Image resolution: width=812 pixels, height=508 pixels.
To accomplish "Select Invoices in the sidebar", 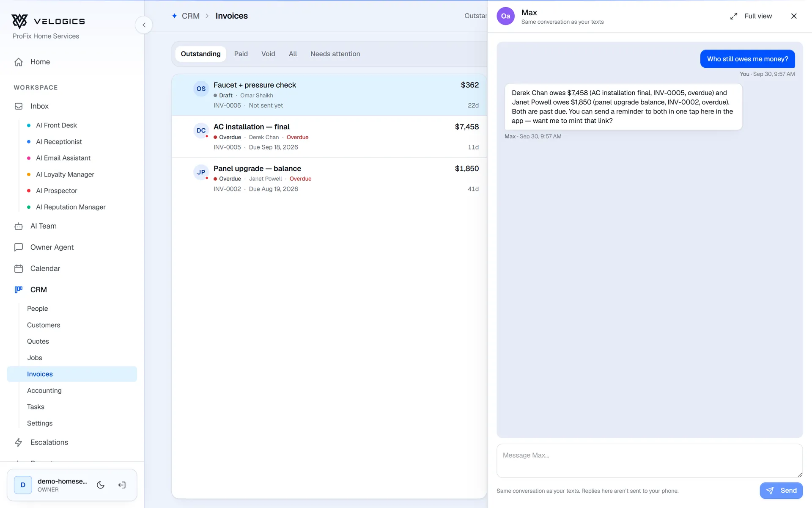I will pyautogui.click(x=72, y=374).
